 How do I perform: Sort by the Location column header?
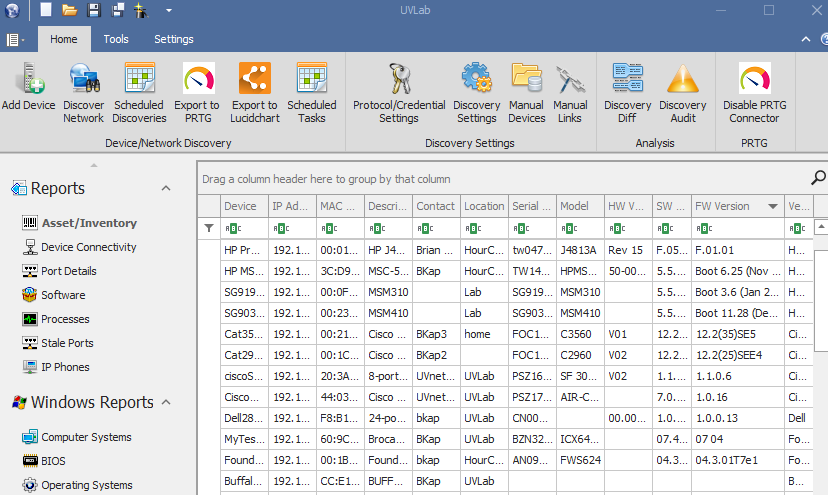click(x=484, y=206)
